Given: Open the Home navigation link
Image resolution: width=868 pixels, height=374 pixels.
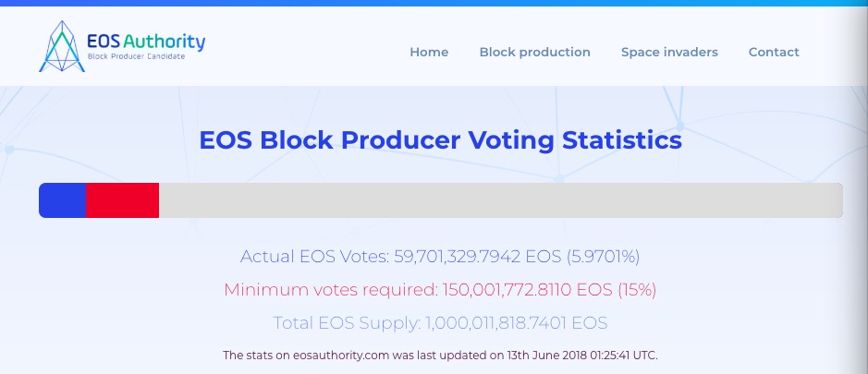Looking at the screenshot, I should [429, 52].
